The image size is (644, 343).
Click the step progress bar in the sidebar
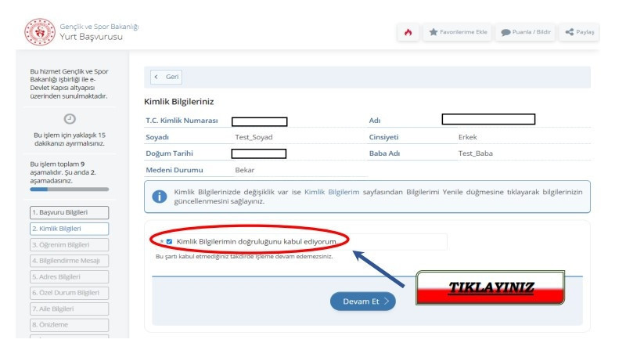coord(70,190)
